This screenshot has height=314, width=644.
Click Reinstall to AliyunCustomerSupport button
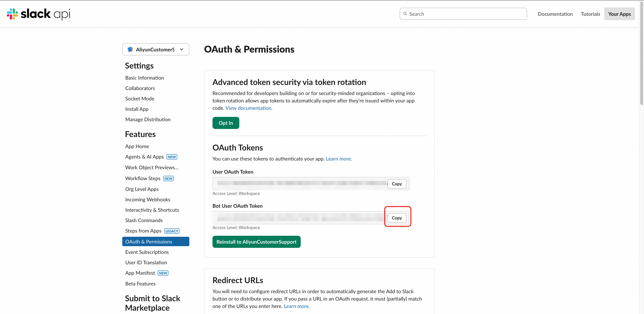[x=256, y=242]
